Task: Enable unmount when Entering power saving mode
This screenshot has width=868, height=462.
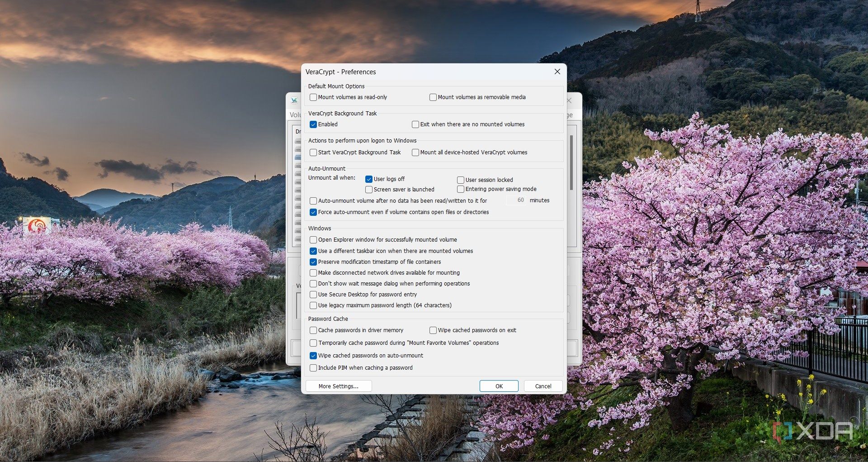Action: pyautogui.click(x=461, y=189)
